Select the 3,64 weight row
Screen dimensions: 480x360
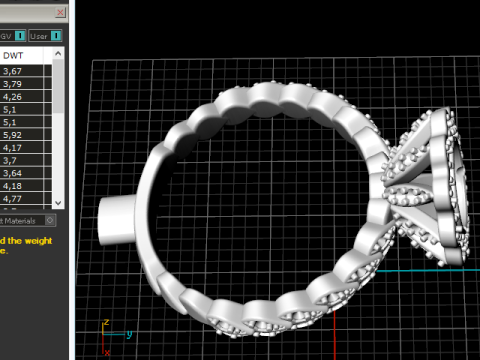[x=26, y=173]
